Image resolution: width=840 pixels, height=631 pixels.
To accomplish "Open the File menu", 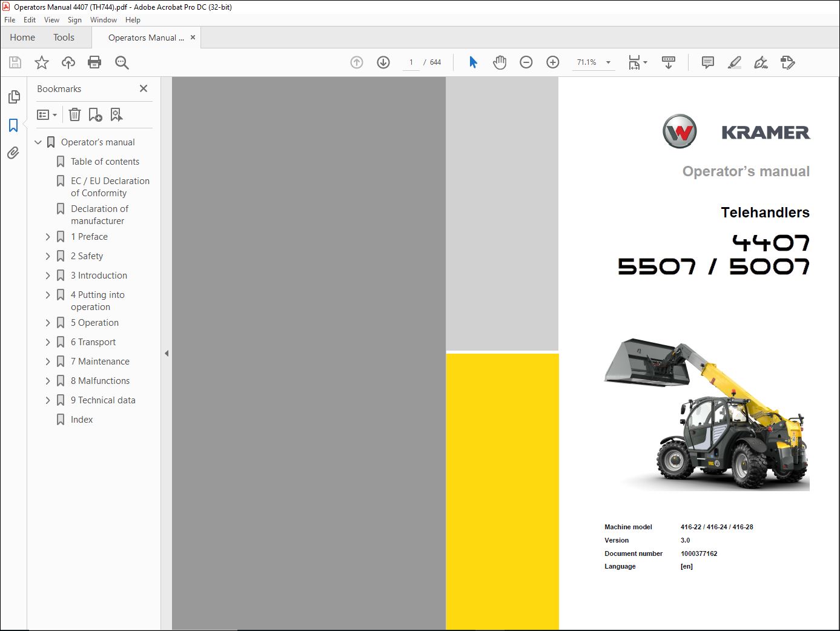I will [x=10, y=20].
